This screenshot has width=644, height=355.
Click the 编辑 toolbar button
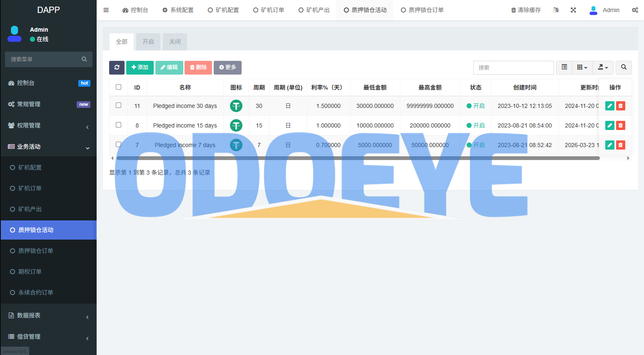169,67
